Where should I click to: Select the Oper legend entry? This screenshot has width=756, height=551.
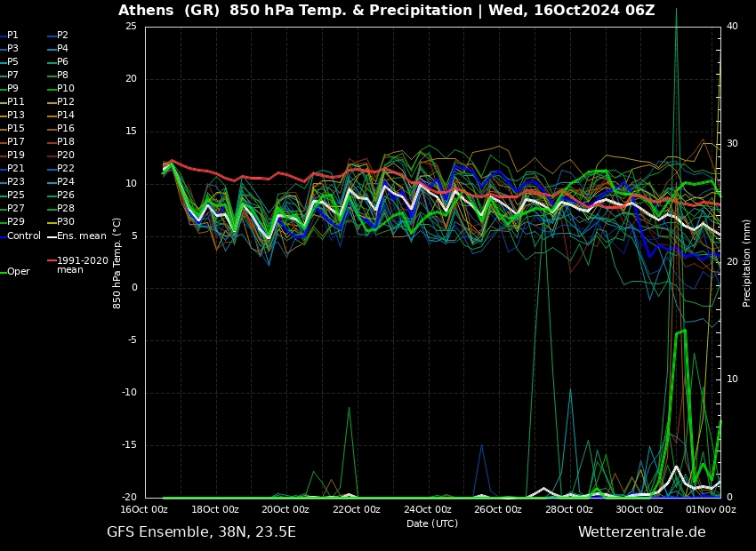click(19, 272)
